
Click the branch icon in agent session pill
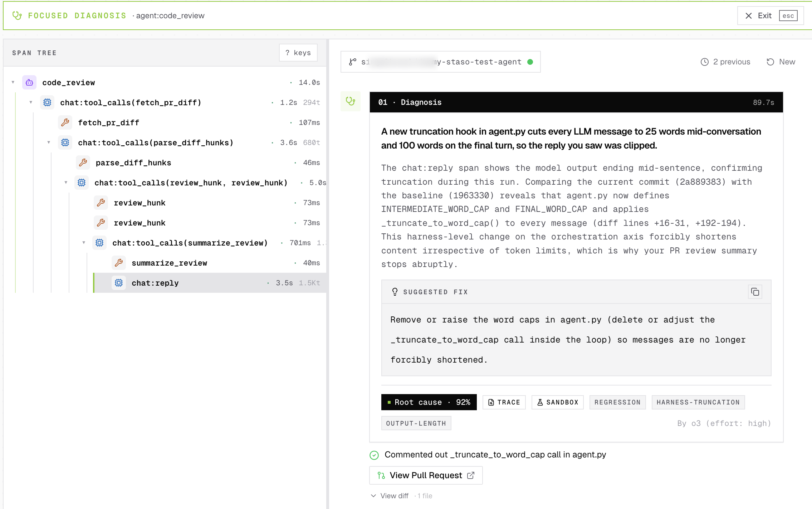click(353, 61)
